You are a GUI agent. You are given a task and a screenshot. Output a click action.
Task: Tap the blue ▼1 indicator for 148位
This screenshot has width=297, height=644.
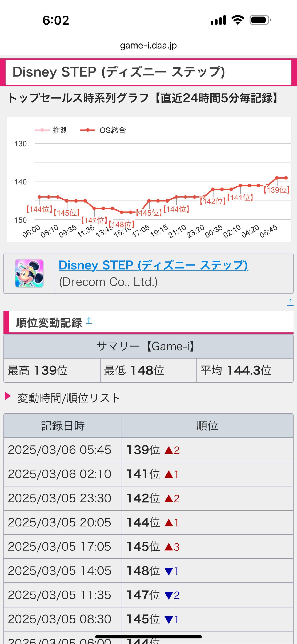[171, 571]
